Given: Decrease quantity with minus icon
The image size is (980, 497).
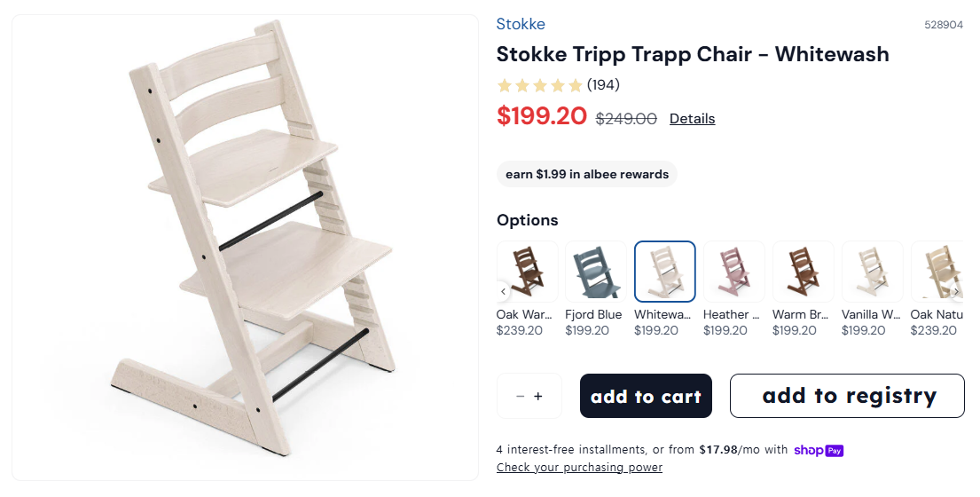Looking at the screenshot, I should pos(520,397).
